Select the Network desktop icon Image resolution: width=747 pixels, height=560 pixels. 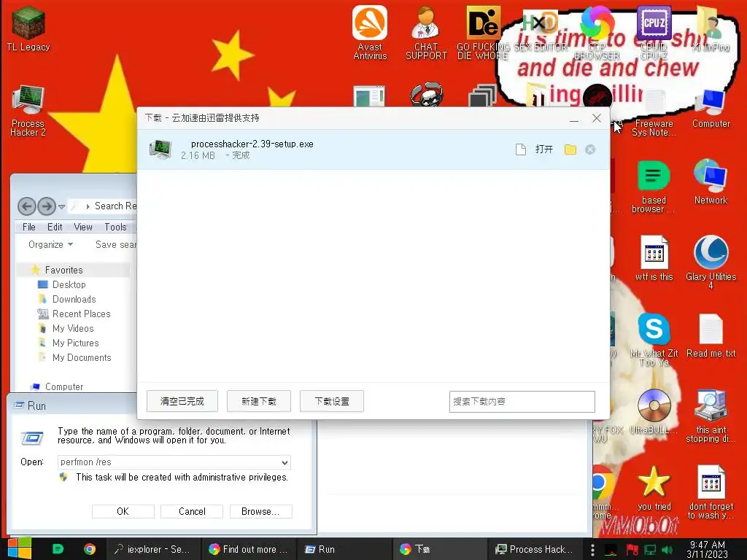(x=711, y=182)
